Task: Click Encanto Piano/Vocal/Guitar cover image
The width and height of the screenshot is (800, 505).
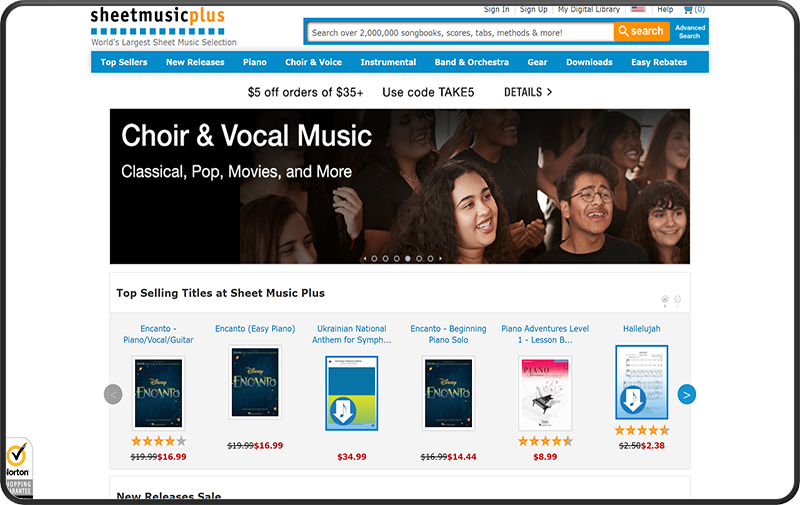Action: tap(158, 393)
